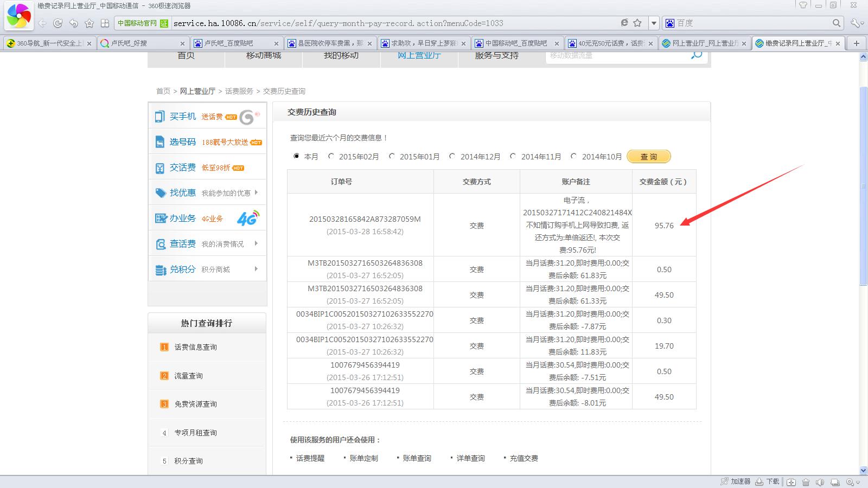Click the bookmark star icon in toolbar
The height and width of the screenshot is (488, 868).
(90, 23)
